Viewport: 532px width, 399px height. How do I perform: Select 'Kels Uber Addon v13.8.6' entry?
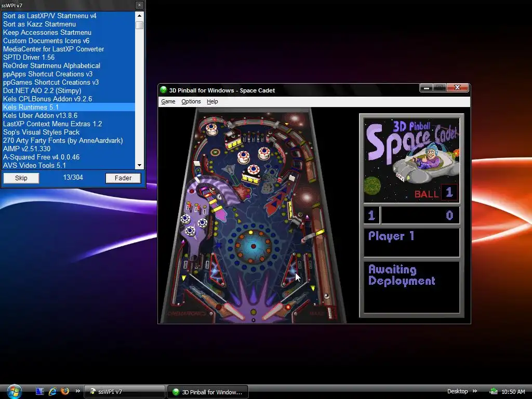coord(69,115)
